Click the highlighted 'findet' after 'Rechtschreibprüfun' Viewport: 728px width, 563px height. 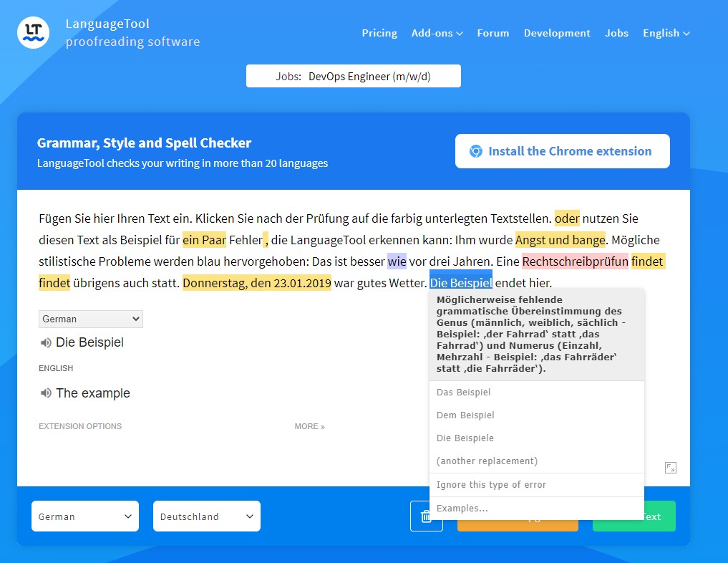click(647, 261)
